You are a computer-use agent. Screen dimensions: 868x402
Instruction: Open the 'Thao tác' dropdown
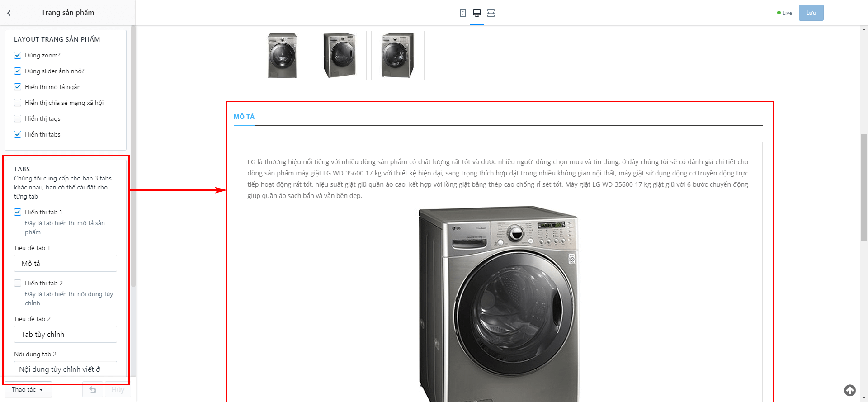click(28, 390)
